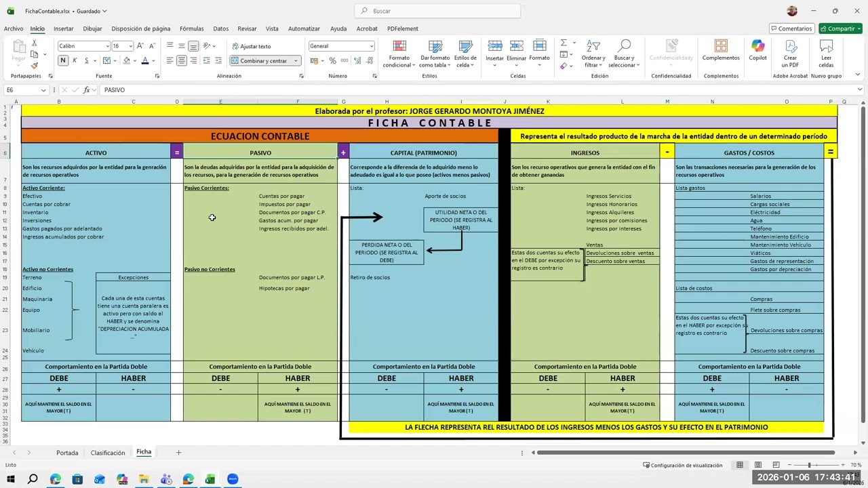Click the fill color bucket icon
The height and width of the screenshot is (488, 868).
coord(126,60)
